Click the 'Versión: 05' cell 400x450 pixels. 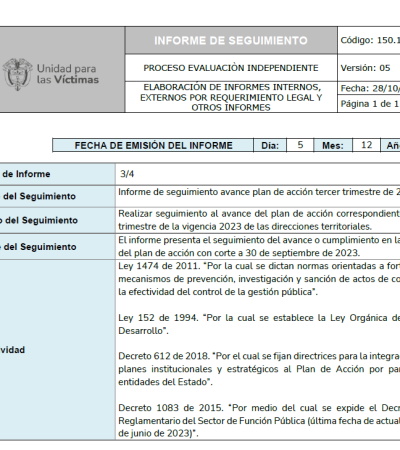click(x=369, y=68)
